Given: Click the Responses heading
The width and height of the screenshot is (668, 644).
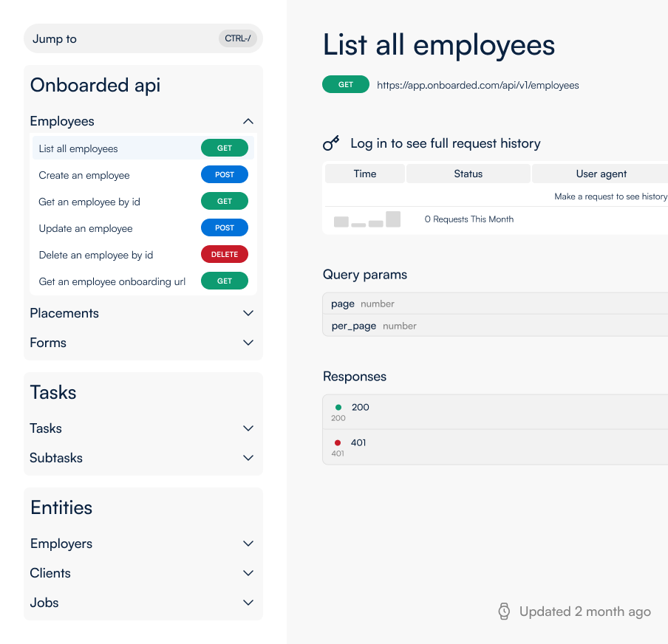Looking at the screenshot, I should 355,377.
